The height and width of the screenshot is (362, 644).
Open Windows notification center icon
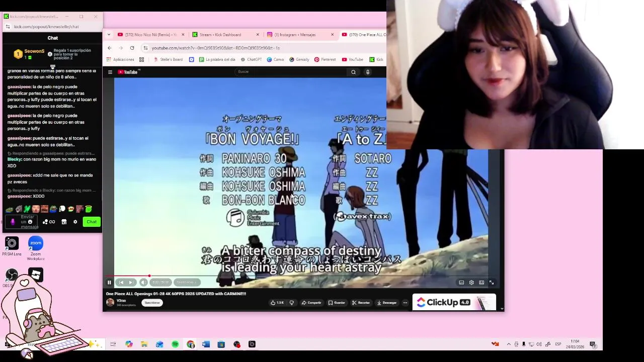(593, 344)
